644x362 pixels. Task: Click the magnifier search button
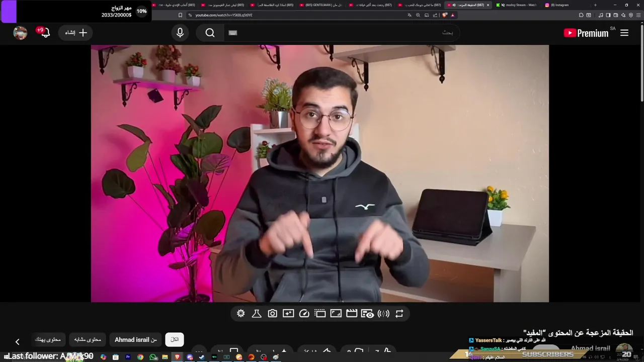pos(210,33)
